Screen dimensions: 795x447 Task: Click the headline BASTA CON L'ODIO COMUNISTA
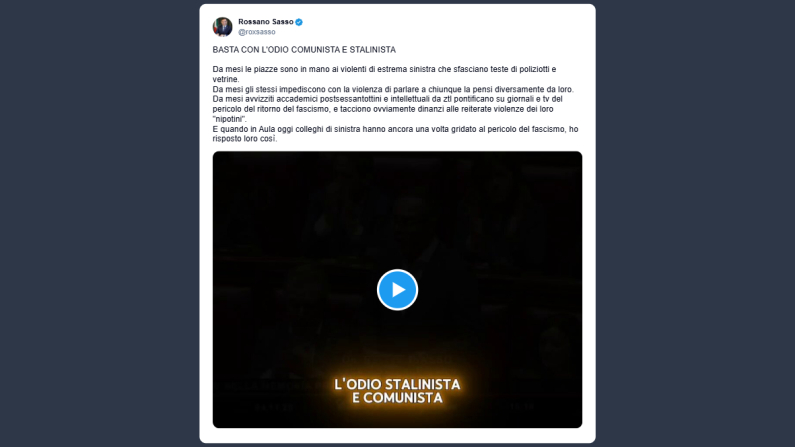pos(304,50)
